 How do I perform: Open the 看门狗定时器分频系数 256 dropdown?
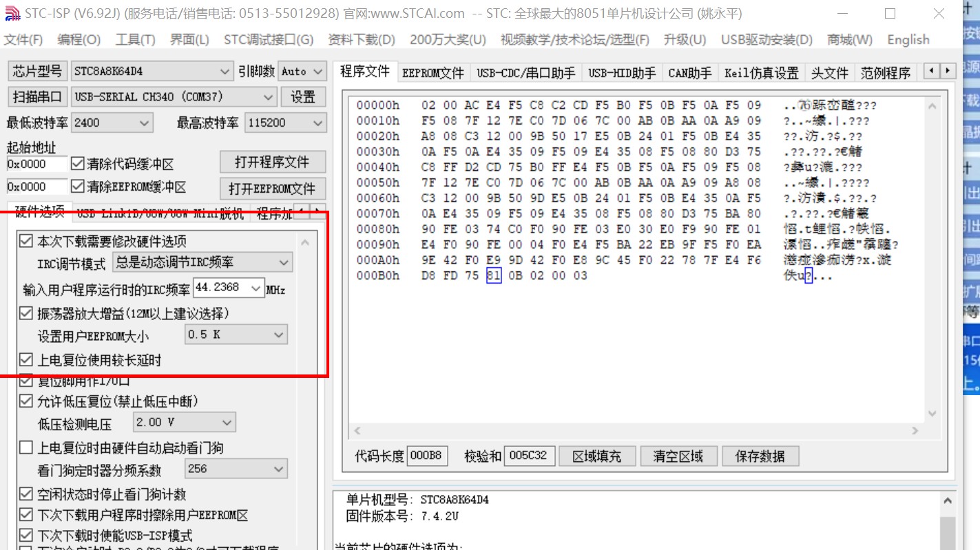[236, 469]
